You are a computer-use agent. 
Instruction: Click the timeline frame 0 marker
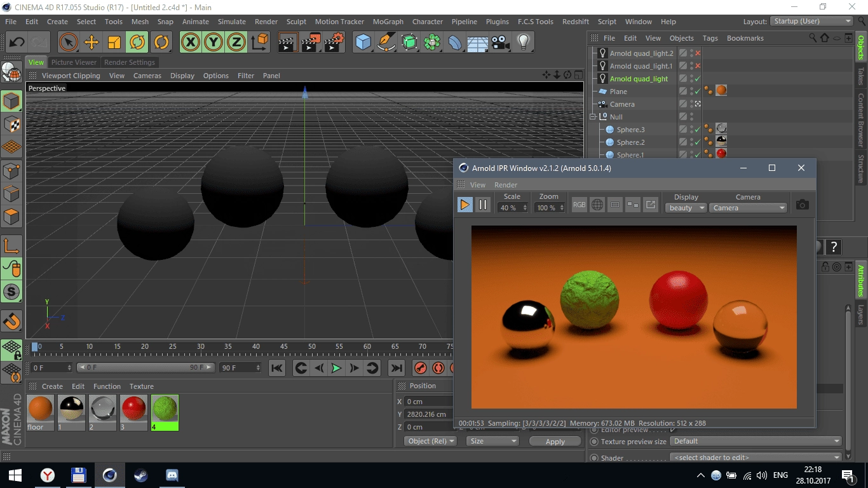pyautogui.click(x=35, y=347)
